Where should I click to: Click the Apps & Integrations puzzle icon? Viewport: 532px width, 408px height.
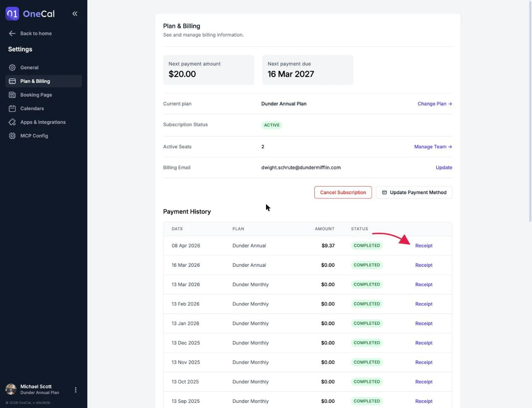point(12,122)
